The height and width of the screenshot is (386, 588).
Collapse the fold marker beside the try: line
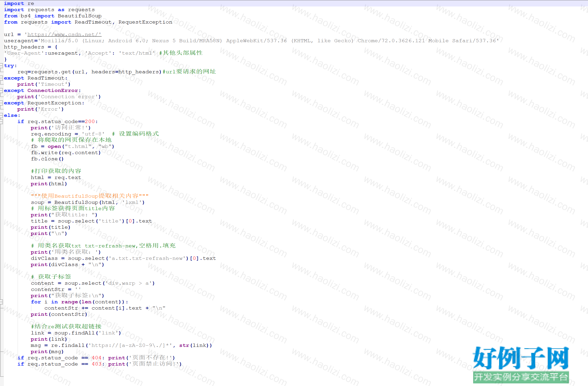click(2, 66)
